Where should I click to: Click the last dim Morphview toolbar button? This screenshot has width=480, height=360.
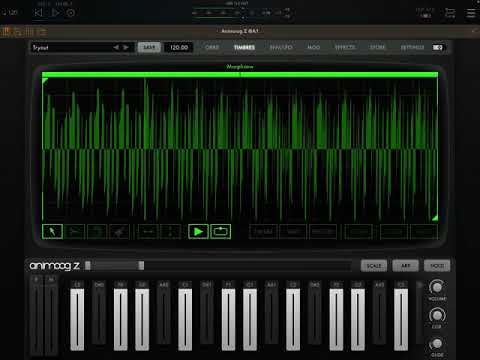[x=423, y=232]
